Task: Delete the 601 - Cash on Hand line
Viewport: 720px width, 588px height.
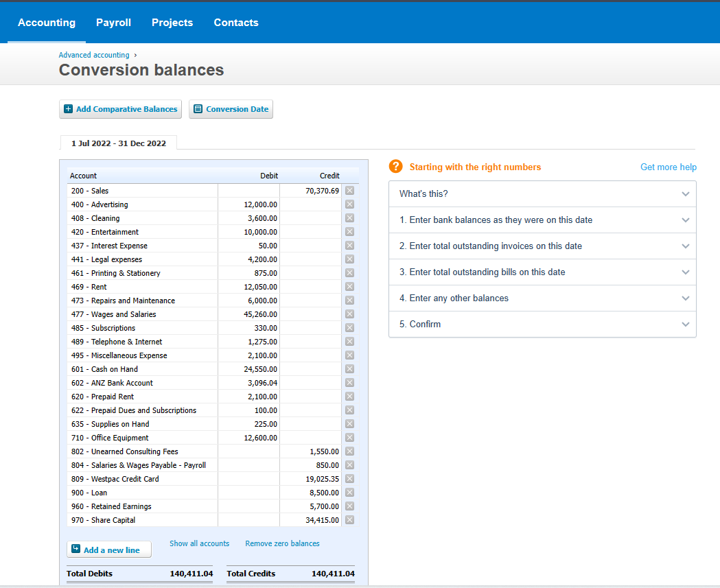Action: tap(349, 369)
